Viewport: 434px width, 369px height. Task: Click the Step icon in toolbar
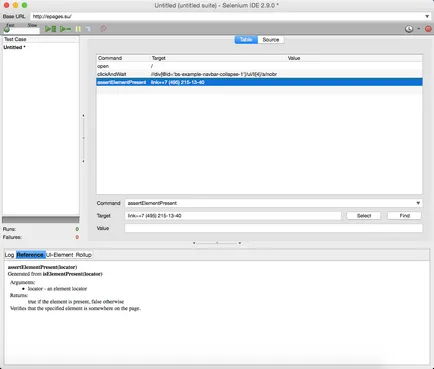(x=88, y=29)
